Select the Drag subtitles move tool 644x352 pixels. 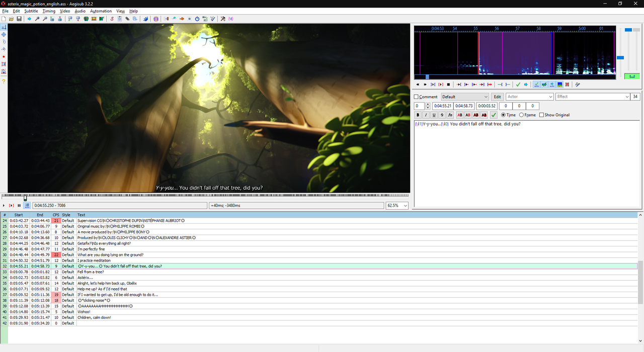click(4, 34)
